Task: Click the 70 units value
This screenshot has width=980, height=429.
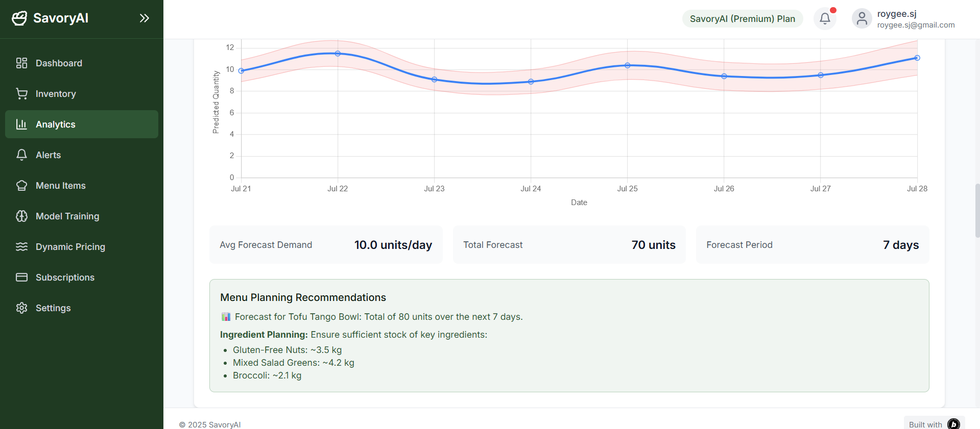Action: coord(653,245)
